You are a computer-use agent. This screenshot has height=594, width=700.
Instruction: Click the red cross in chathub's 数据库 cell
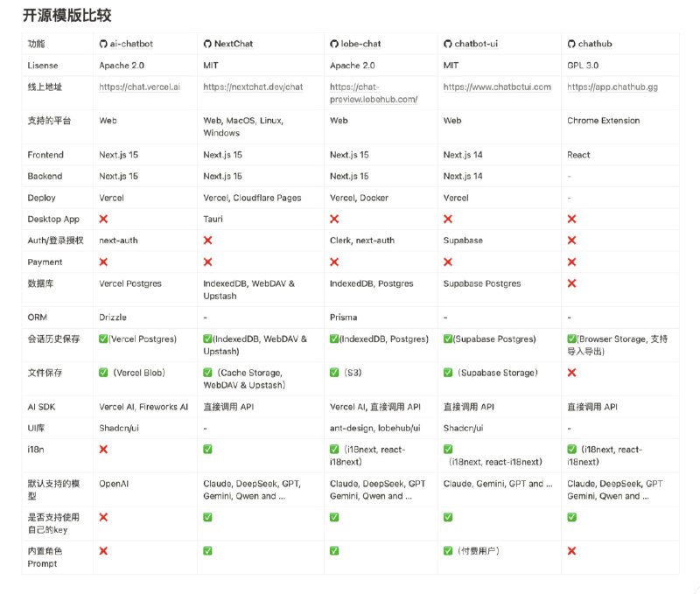(x=571, y=283)
